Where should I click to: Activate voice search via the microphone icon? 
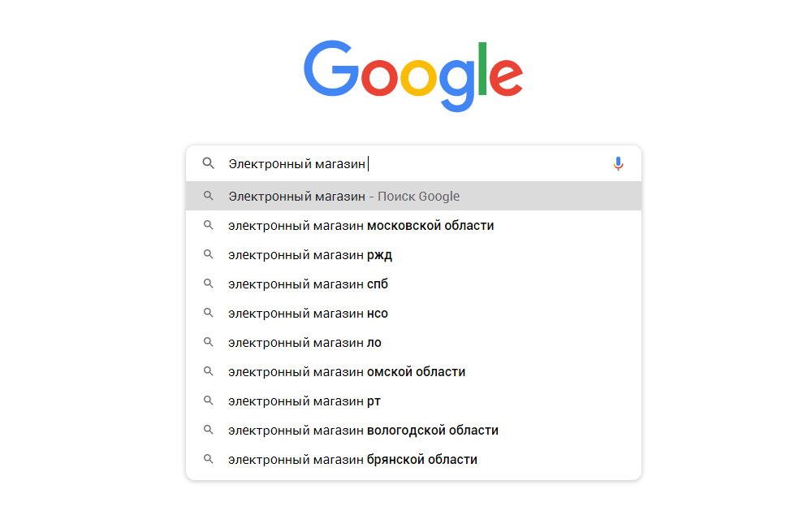[619, 163]
